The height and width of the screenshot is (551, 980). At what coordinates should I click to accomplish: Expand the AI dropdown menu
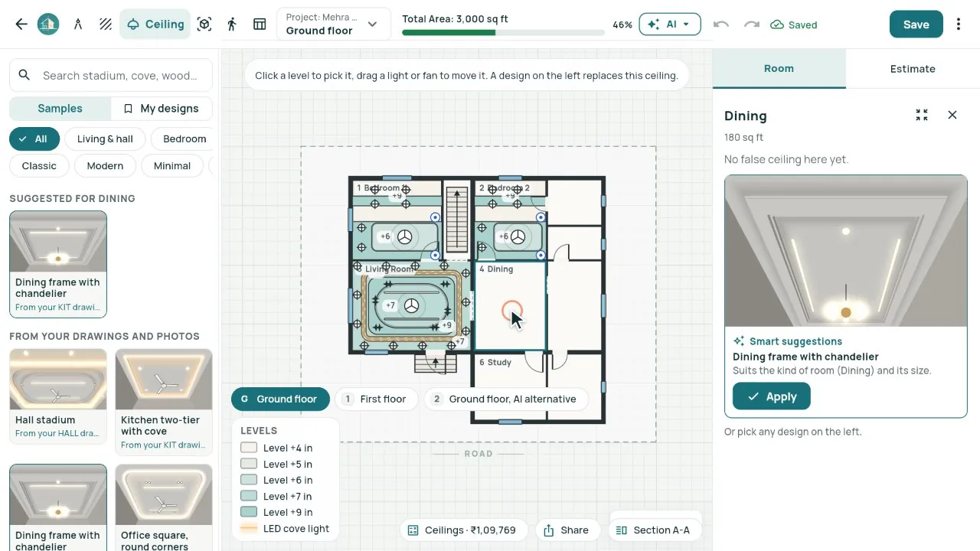pyautogui.click(x=670, y=24)
